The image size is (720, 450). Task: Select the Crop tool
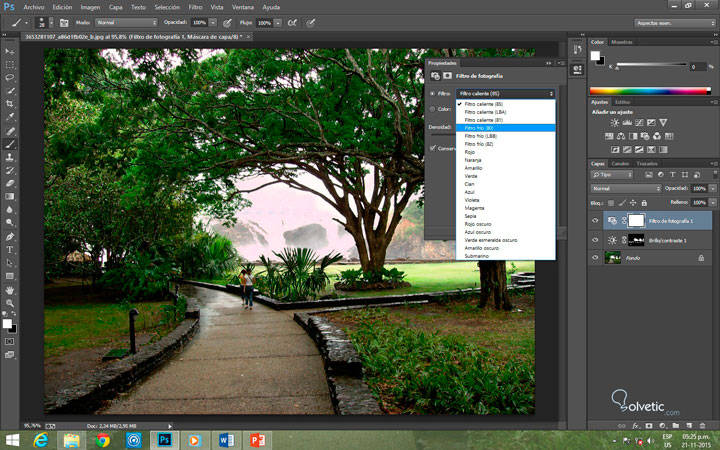[10, 104]
